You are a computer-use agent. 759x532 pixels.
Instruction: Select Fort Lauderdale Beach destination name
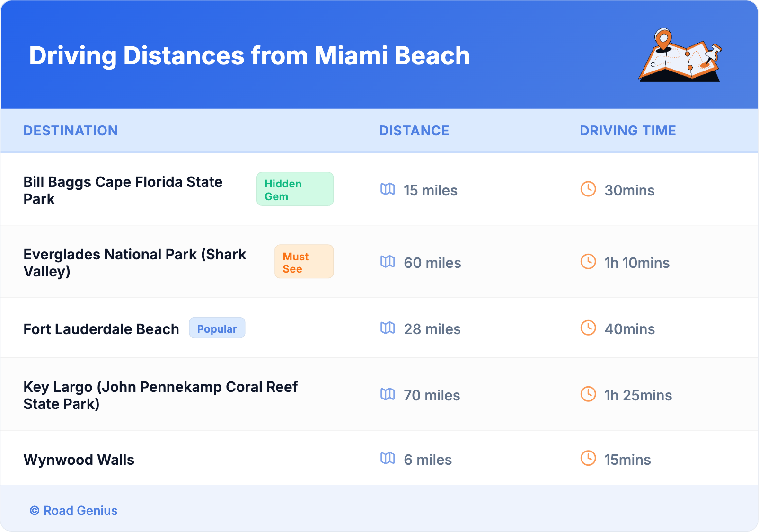coord(101,329)
